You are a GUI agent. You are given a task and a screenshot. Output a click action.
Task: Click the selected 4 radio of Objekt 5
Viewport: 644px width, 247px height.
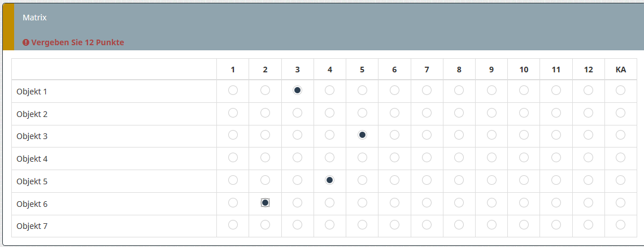330,180
